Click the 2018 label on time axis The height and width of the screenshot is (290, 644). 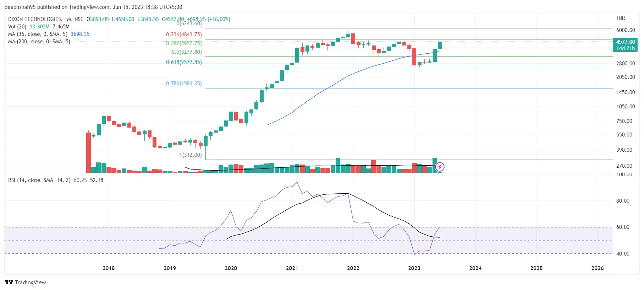pos(109,268)
